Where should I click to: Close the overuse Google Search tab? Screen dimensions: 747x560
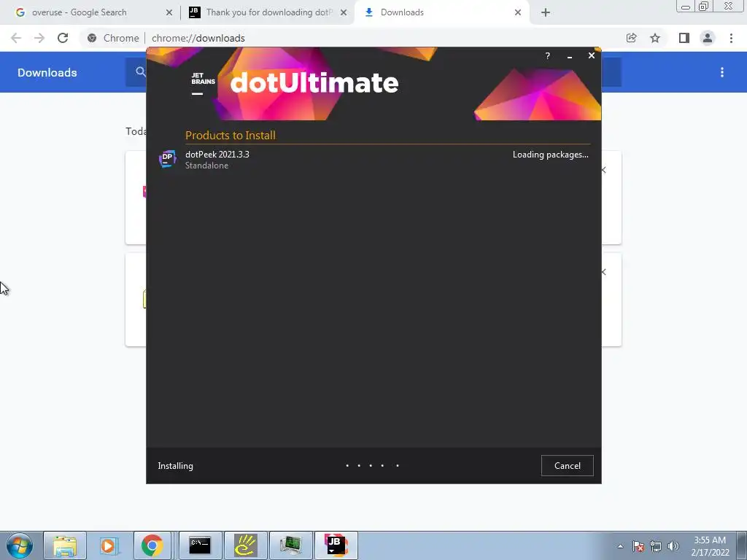click(169, 12)
